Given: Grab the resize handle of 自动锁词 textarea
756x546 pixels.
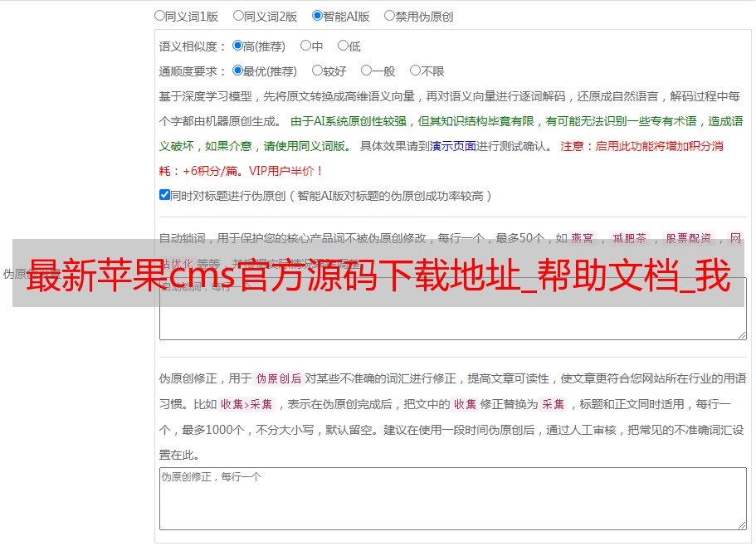Looking at the screenshot, I should tap(742, 335).
